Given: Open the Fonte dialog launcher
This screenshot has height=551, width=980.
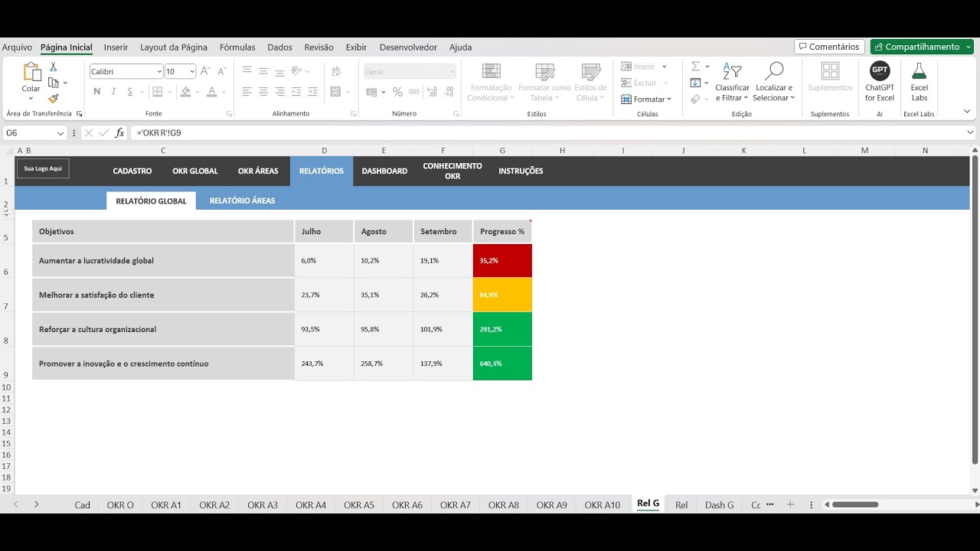Looking at the screenshot, I should (x=229, y=114).
